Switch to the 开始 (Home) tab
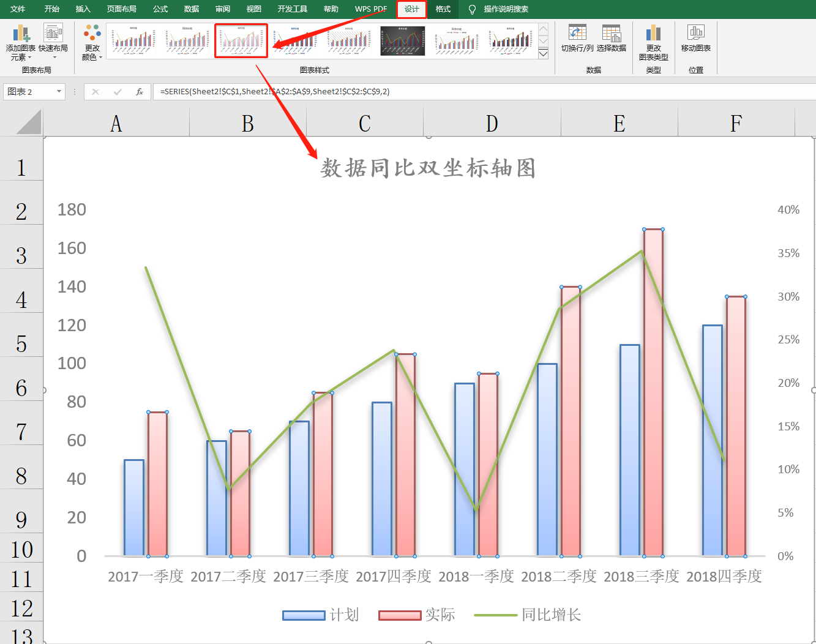The image size is (816, 644). click(52, 9)
